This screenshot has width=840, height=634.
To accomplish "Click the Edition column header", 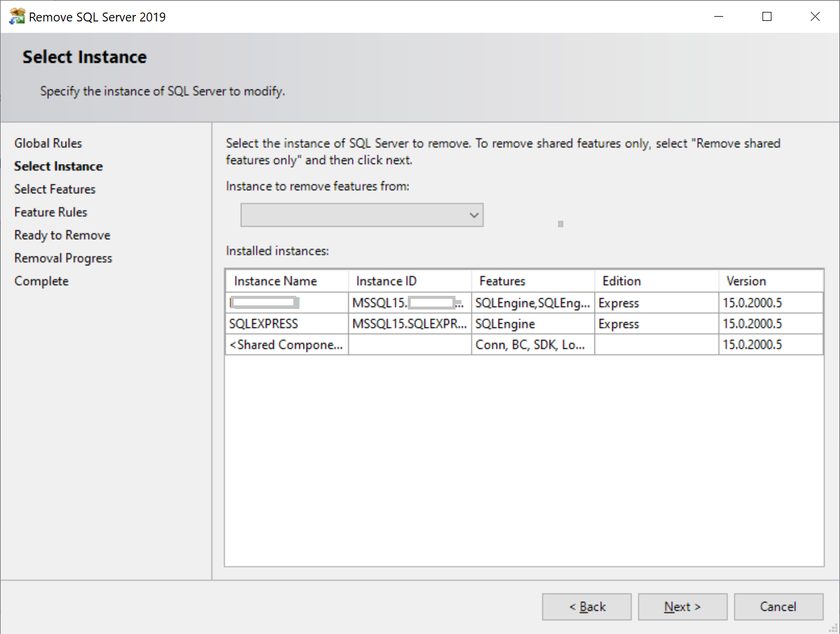I will coord(621,281).
